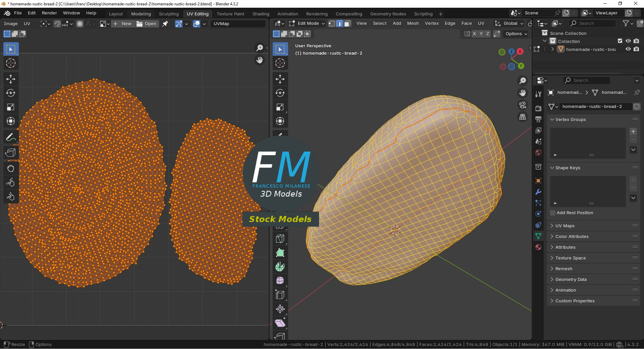This screenshot has width=644, height=349.
Task: Open the Modifiers properties tab
Action: (x=538, y=192)
